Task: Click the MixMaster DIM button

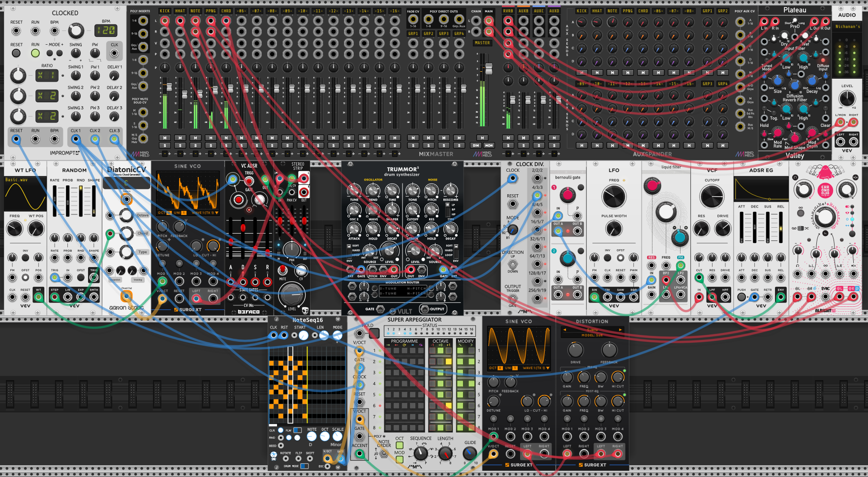Action: pos(476,146)
